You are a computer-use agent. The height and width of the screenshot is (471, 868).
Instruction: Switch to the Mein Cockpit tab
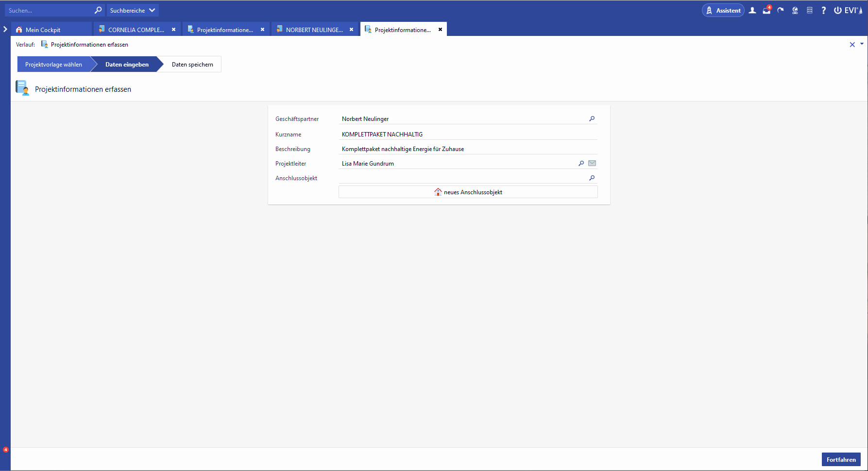coord(43,30)
